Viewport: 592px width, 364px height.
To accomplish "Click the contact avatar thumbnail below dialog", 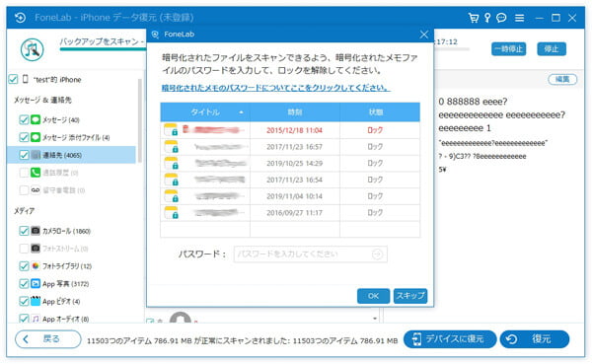I will [181, 318].
